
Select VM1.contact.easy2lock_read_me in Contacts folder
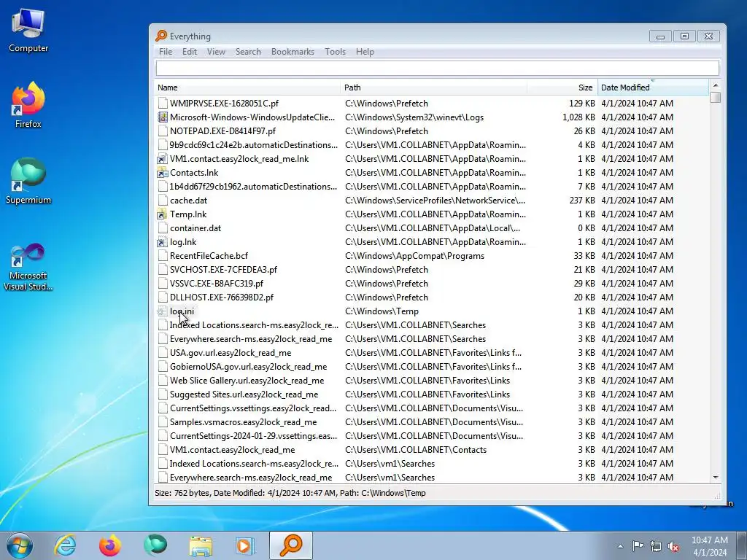coord(232,449)
